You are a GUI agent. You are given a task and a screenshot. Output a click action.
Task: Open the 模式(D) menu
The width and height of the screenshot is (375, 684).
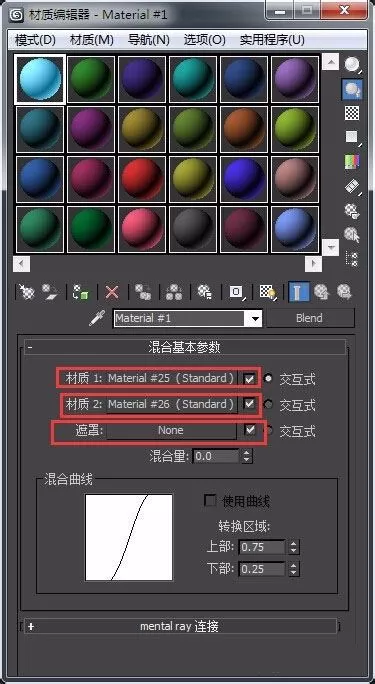[x=35, y=40]
